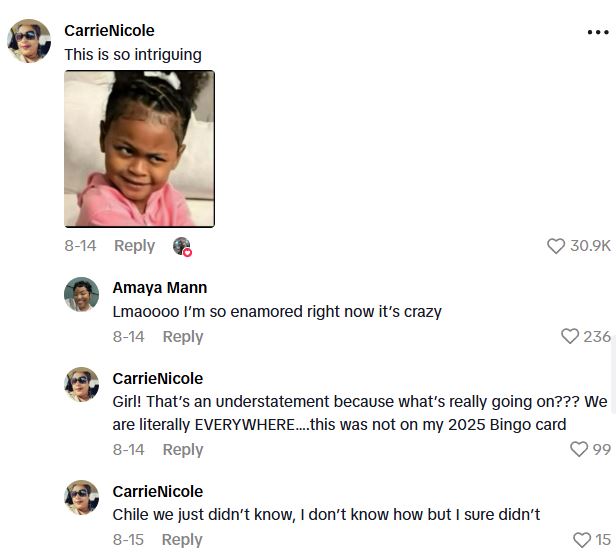Screen dimensions: 616x559
Task: Reply to the 8-15 dated comment
Action: coord(182,540)
